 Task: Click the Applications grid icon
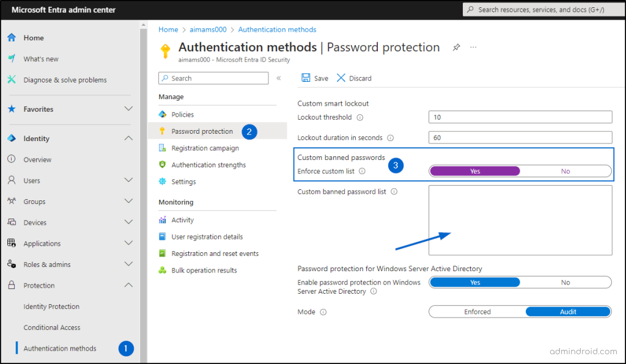(12, 243)
